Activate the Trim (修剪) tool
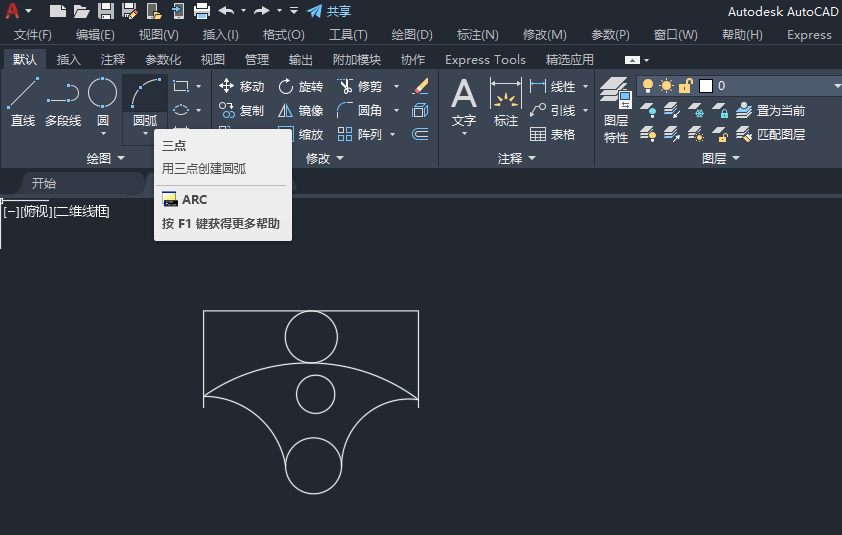The image size is (842, 535). (360, 86)
